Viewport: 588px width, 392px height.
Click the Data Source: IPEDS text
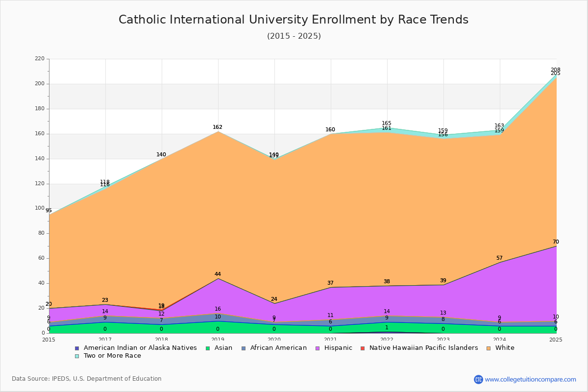click(x=87, y=379)
